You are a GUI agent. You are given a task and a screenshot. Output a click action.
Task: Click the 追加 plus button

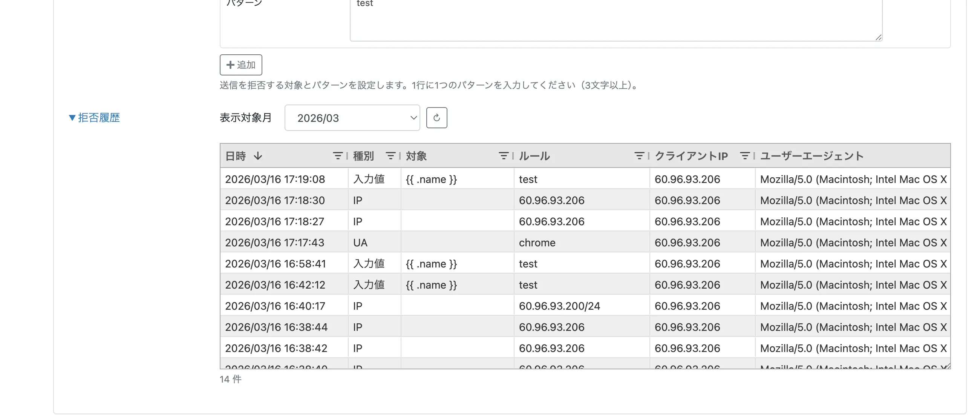241,65
